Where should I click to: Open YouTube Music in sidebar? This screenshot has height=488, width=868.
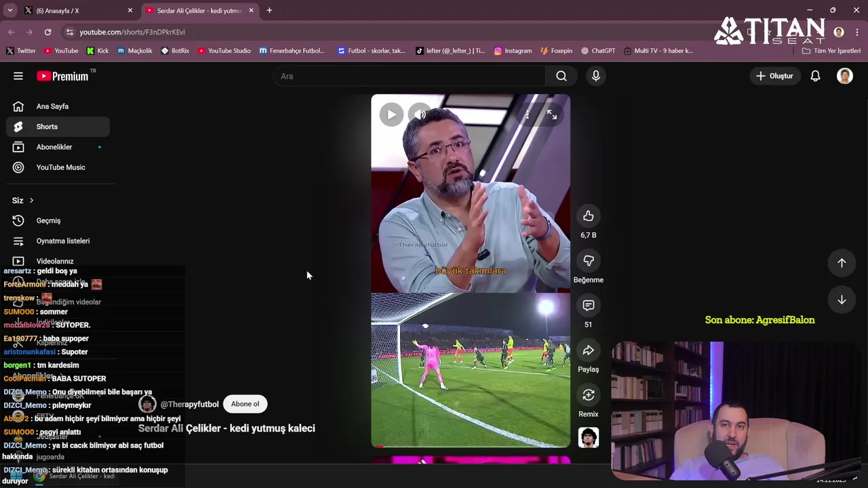[58, 167]
